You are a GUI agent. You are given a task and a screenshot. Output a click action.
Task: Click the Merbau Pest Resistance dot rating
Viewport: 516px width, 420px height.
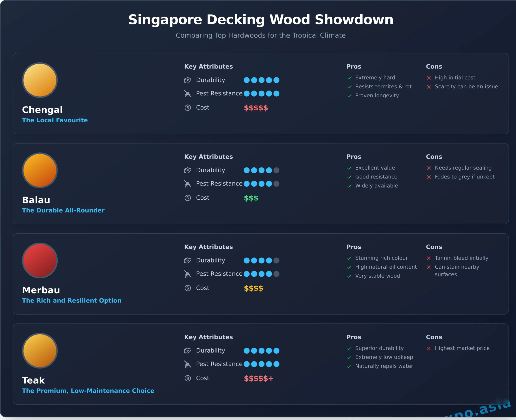point(261,274)
